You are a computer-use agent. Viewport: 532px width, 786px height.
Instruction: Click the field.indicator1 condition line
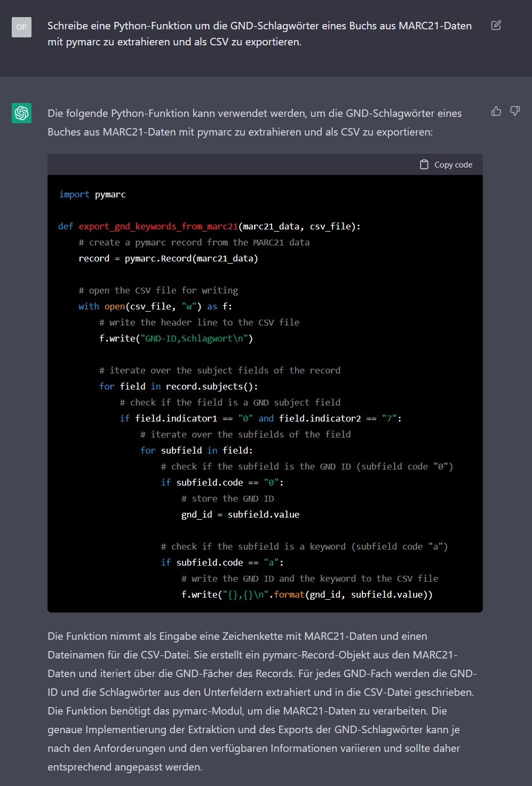point(260,418)
